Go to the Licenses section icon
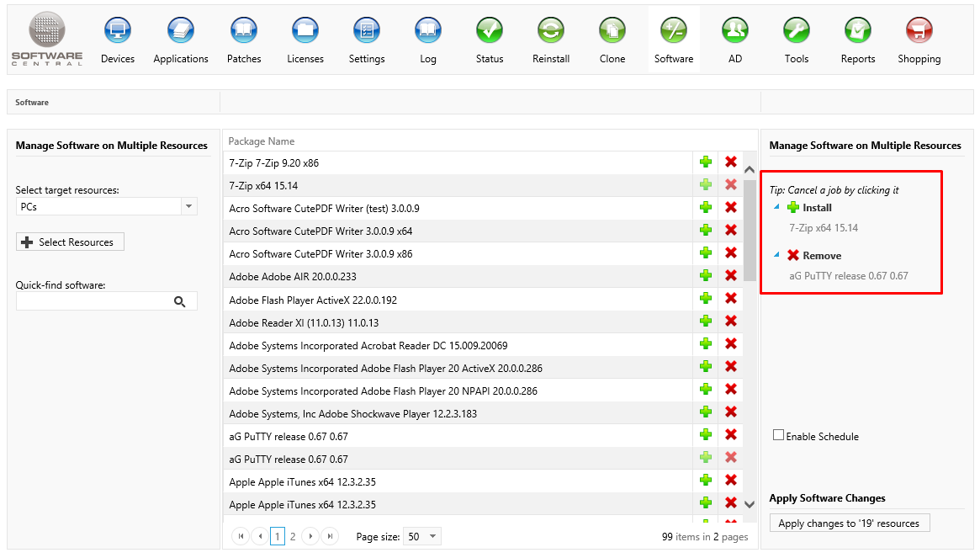 click(305, 31)
